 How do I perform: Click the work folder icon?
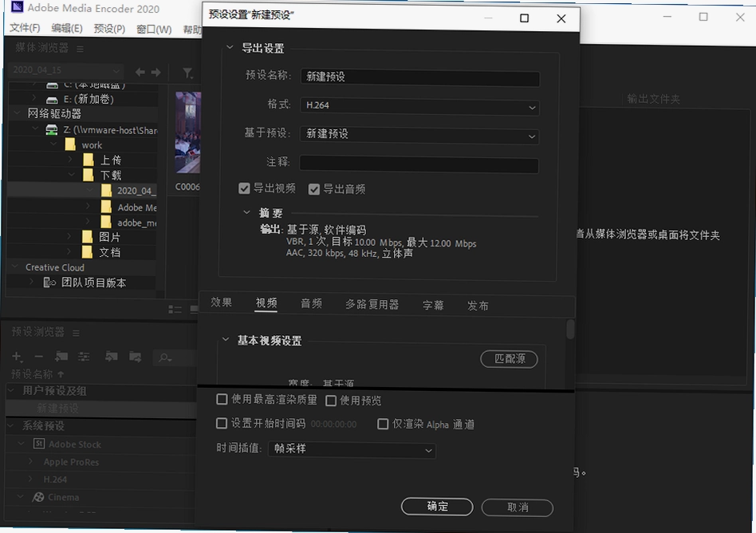point(70,144)
